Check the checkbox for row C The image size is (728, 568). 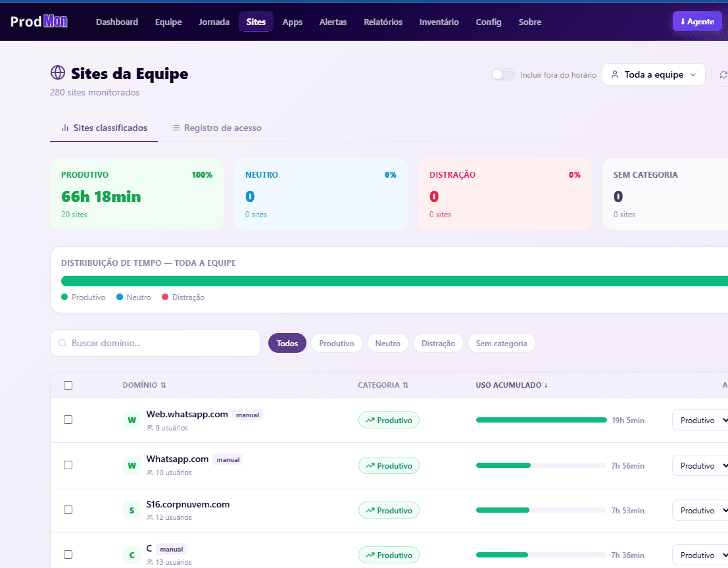tap(68, 555)
